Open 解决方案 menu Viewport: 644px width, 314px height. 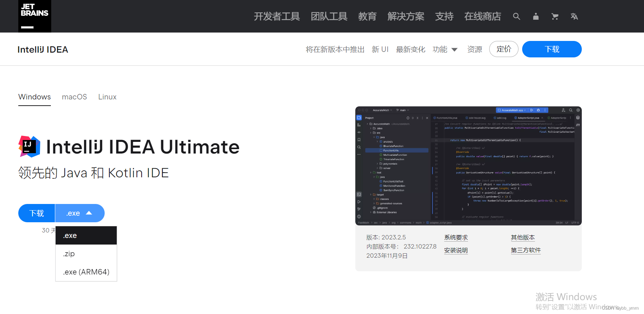tap(406, 16)
